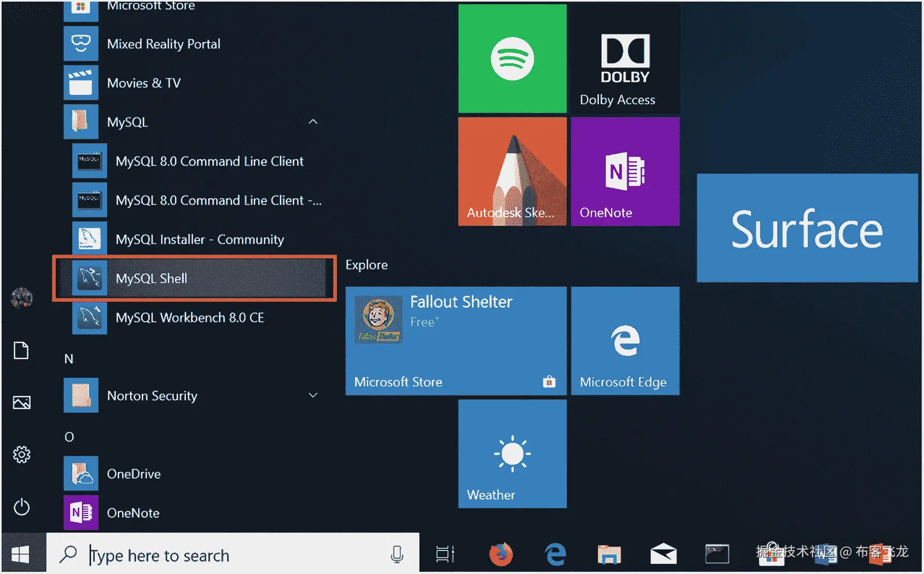This screenshot has width=924, height=574.
Task: Open File Explorer from the taskbar
Action: coord(609,554)
